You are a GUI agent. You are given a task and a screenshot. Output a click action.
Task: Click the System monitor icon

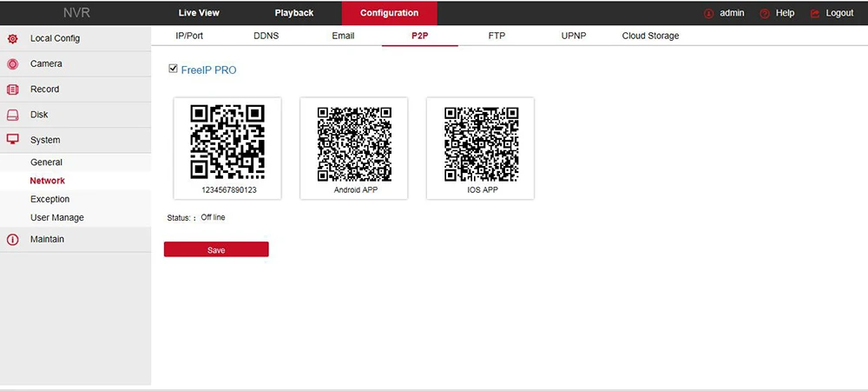click(x=12, y=140)
